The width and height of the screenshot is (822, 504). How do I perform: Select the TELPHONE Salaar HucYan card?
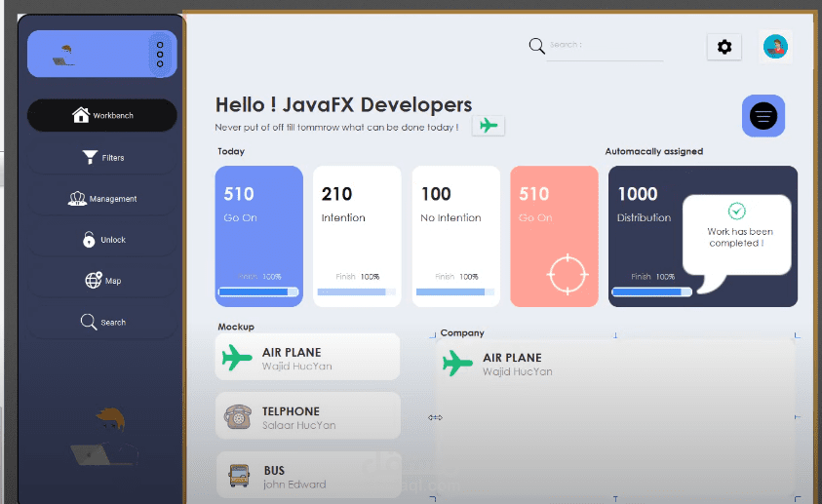point(308,415)
